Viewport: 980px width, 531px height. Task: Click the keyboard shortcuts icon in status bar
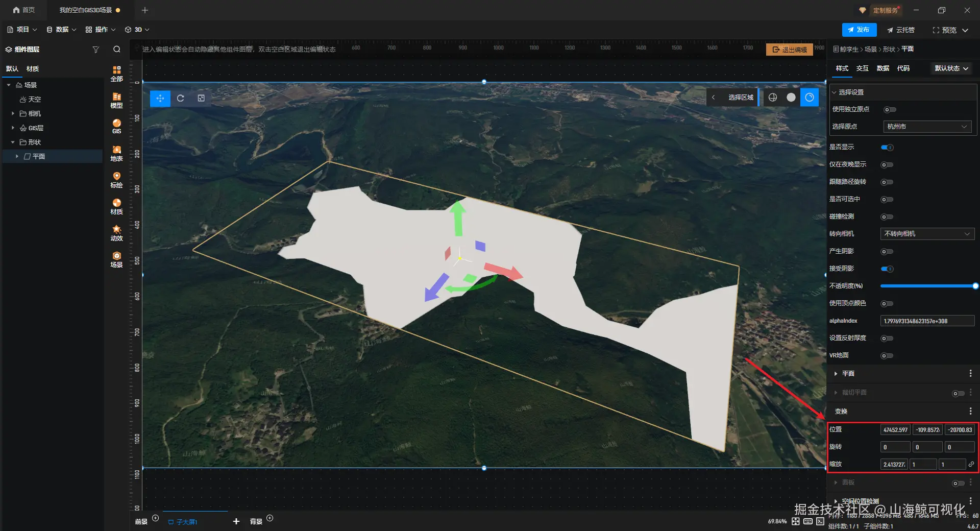[808, 521]
